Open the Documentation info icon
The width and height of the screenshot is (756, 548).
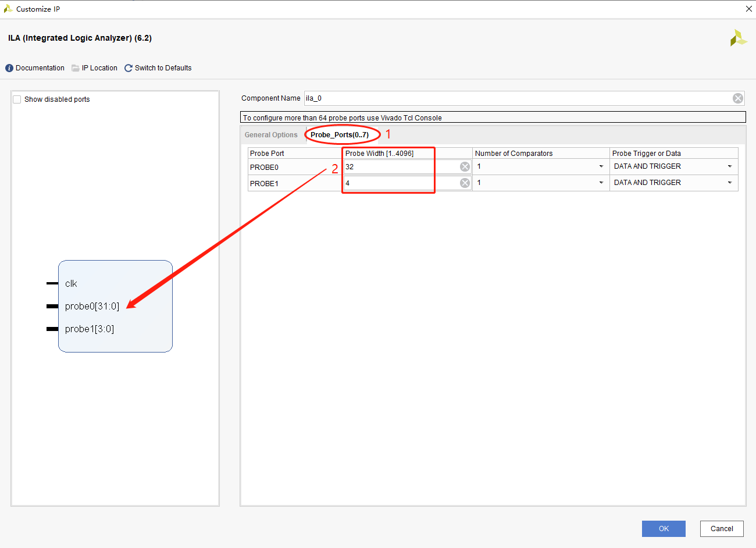coord(9,68)
